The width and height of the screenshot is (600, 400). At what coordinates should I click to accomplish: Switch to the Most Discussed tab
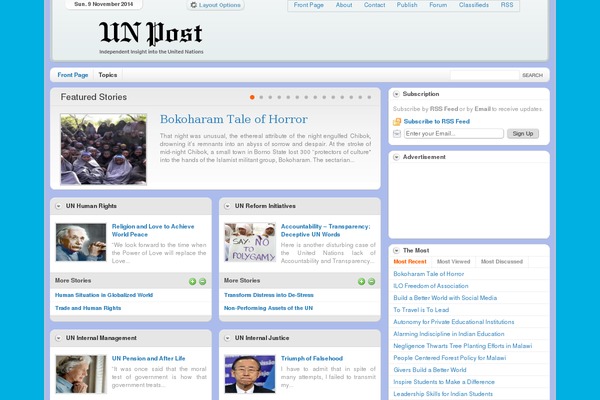502,262
